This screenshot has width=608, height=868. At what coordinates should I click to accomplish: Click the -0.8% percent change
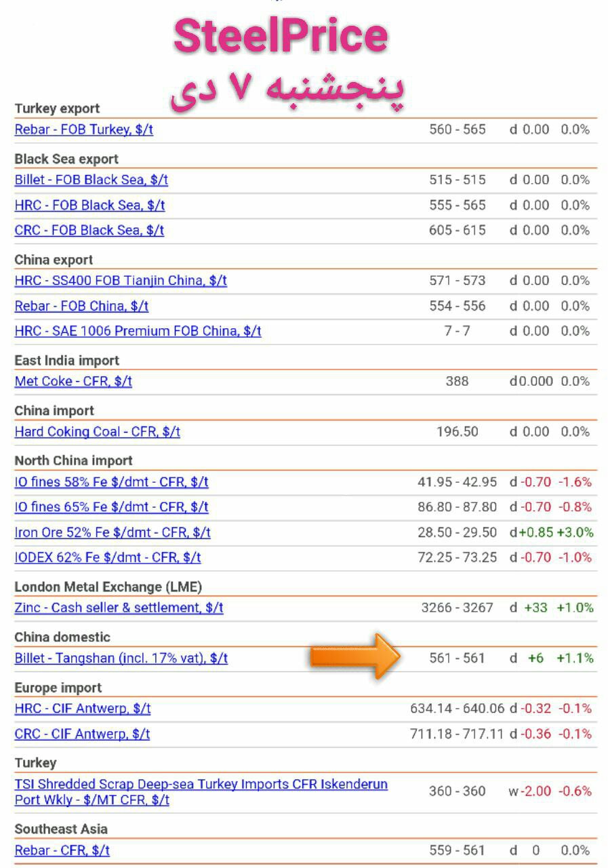click(x=575, y=507)
